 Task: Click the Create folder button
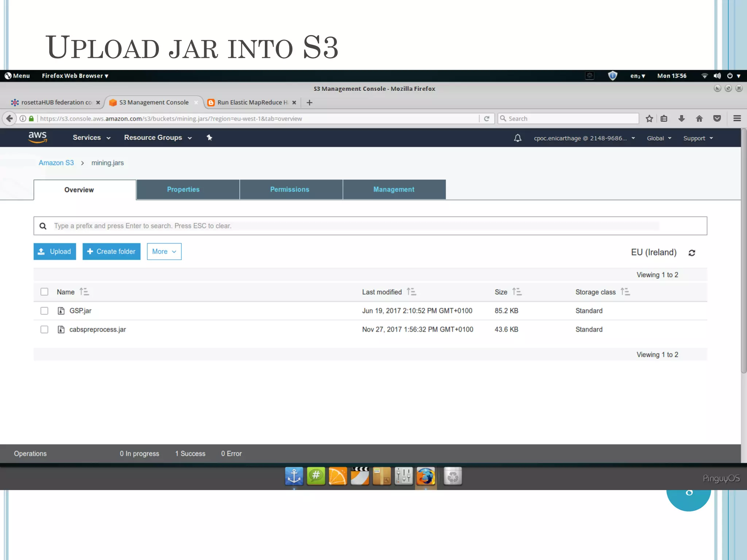(x=112, y=252)
